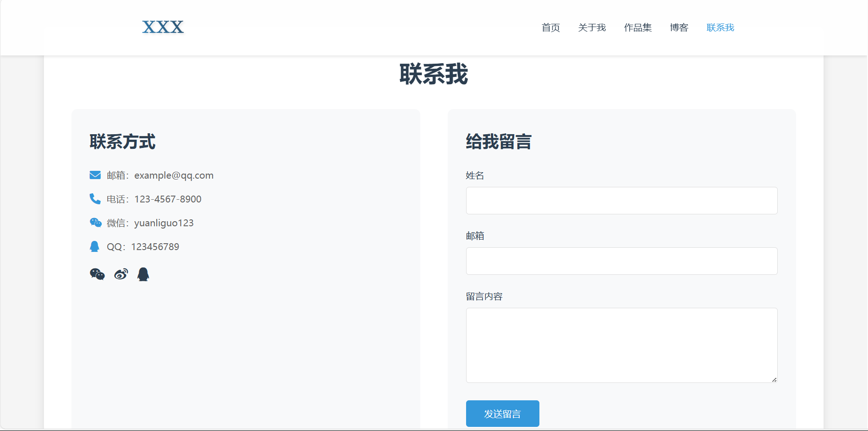Click the example@qq.com email address text
Image resolution: width=868 pixels, height=431 pixels.
coord(174,175)
